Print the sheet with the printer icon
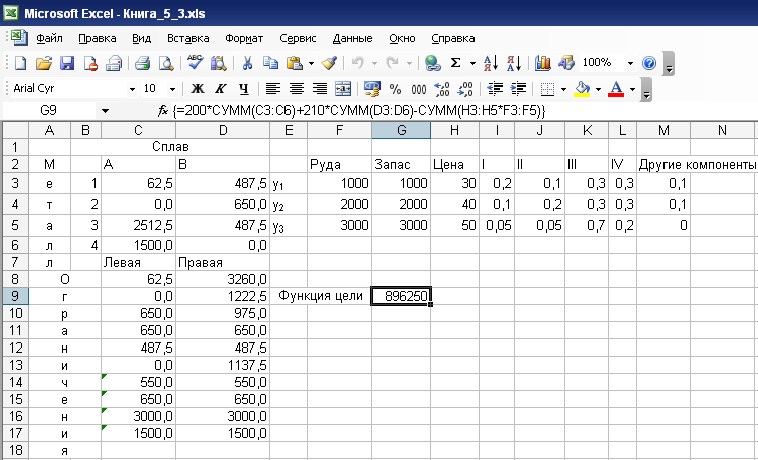758x460 pixels. [143, 63]
